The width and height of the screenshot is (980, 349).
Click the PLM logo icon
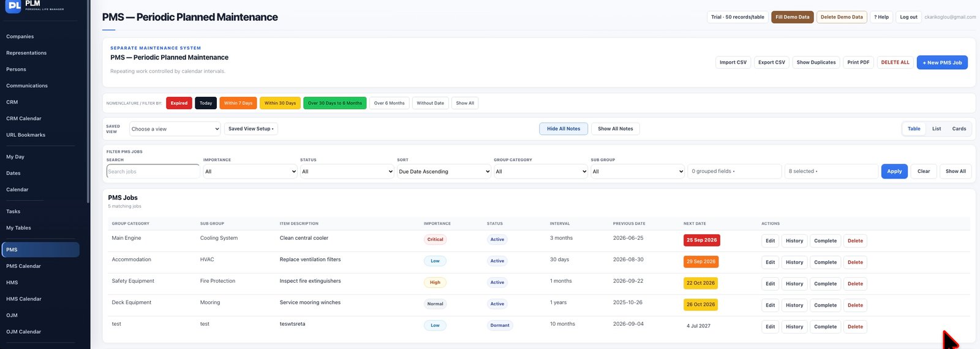click(x=13, y=6)
